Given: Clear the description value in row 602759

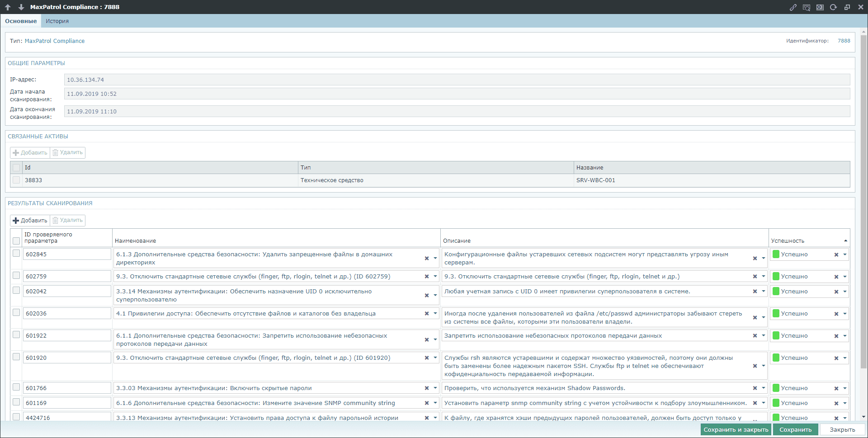Looking at the screenshot, I should click(x=755, y=277).
